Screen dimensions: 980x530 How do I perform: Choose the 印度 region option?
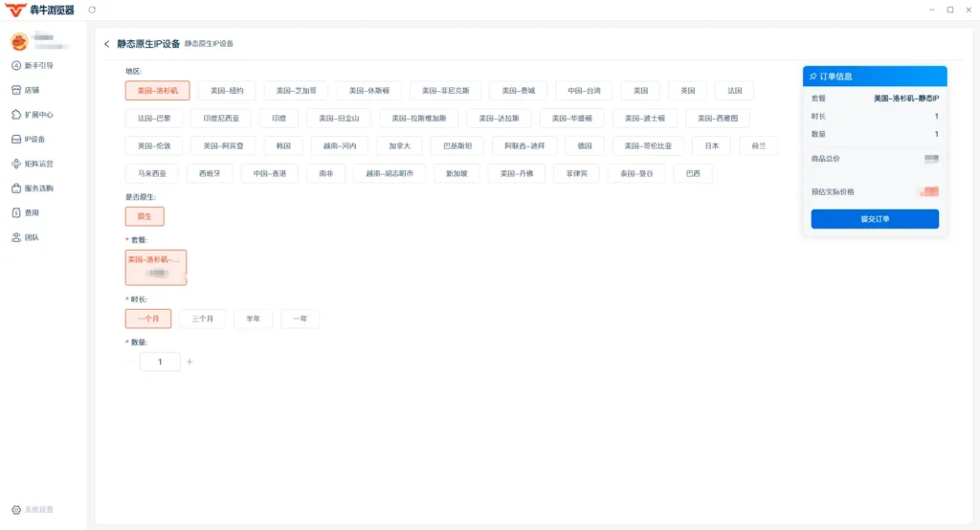click(279, 118)
